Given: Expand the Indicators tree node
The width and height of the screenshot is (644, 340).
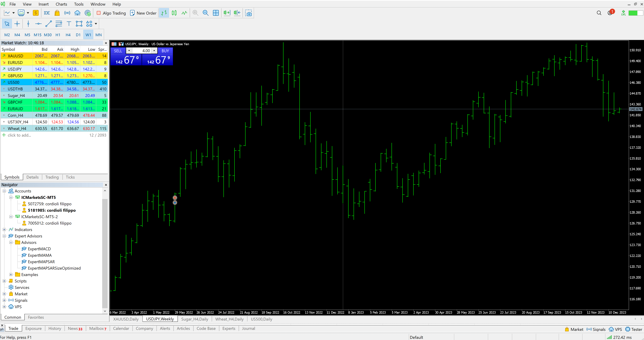Looking at the screenshot, I should pos(4,230).
